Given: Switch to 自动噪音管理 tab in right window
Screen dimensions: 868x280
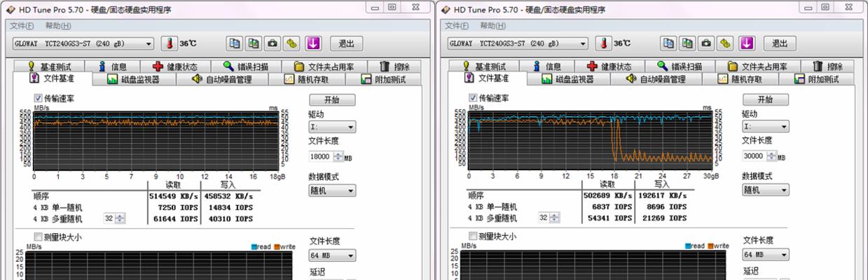Looking at the screenshot, I should (656, 79).
